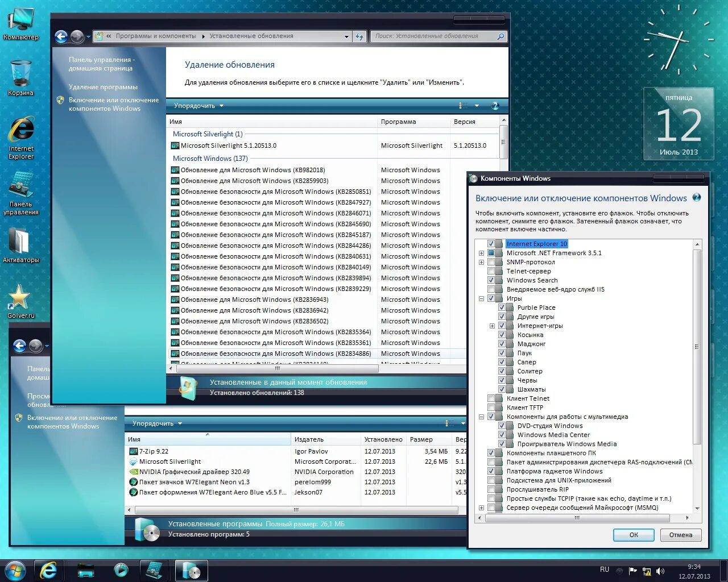Sort programs by Установлено column
This screenshot has height=582, width=728.
(383, 439)
